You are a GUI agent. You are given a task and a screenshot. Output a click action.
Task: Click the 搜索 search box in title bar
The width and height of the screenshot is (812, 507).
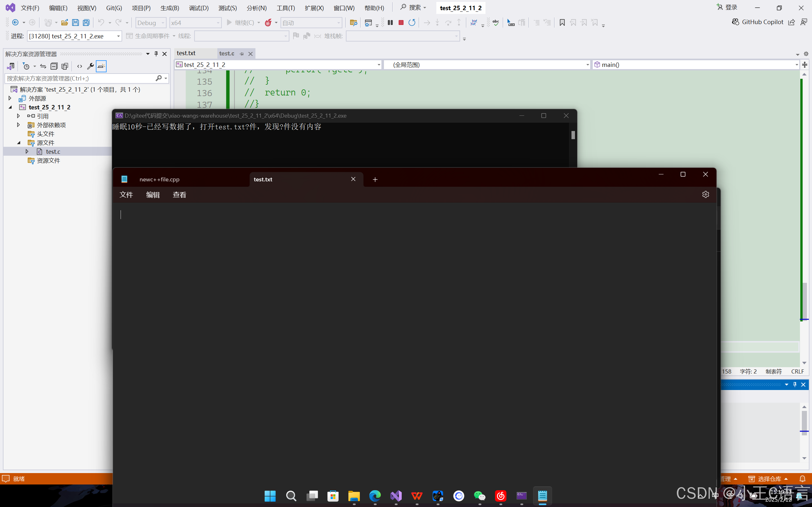pos(413,7)
